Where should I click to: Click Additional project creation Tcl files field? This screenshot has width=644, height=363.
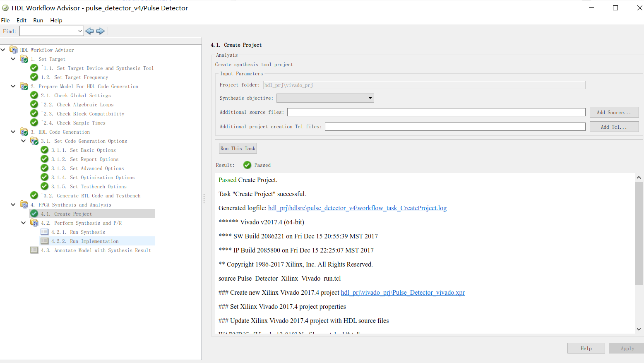(455, 127)
